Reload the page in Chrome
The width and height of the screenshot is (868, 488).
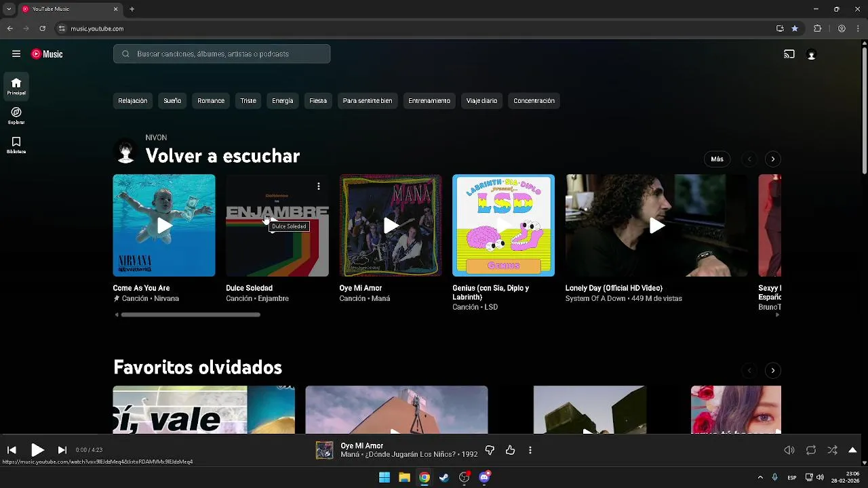pyautogui.click(x=42, y=28)
